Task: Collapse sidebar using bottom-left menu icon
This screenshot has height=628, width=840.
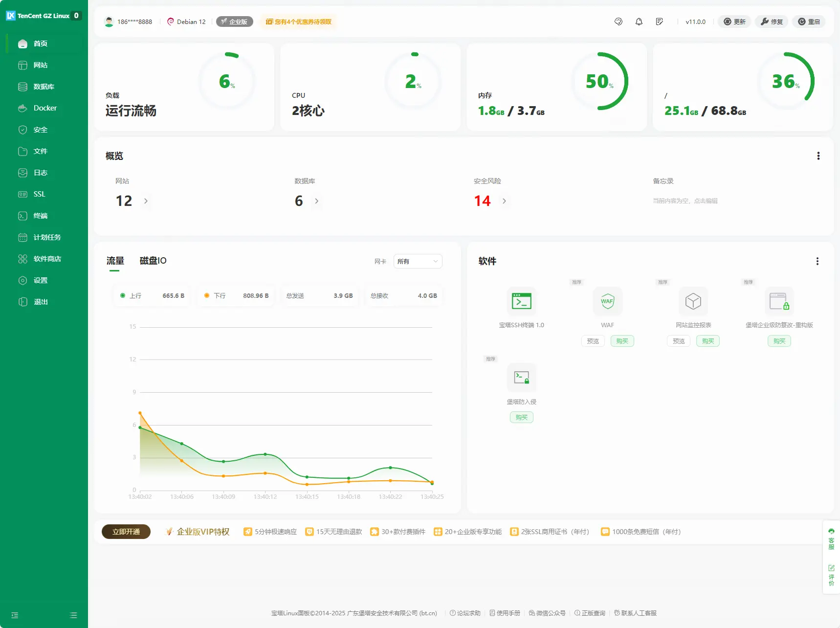Action: [x=15, y=615]
